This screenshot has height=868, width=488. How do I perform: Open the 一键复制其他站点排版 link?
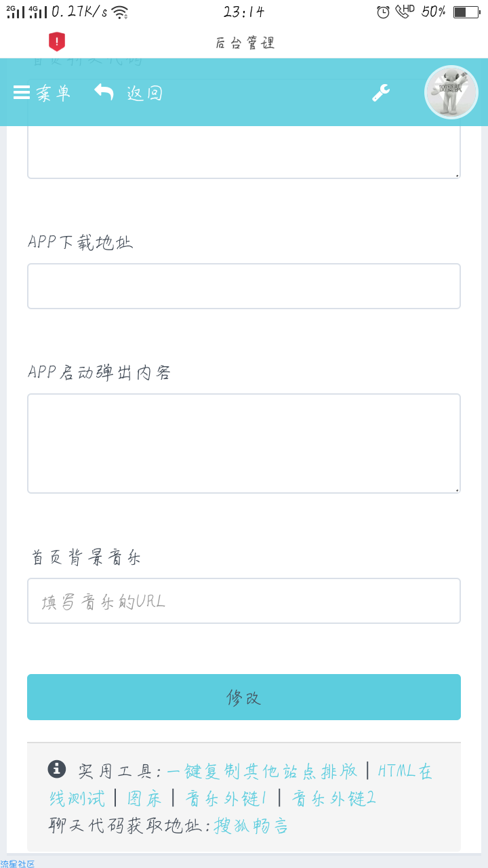click(262, 771)
